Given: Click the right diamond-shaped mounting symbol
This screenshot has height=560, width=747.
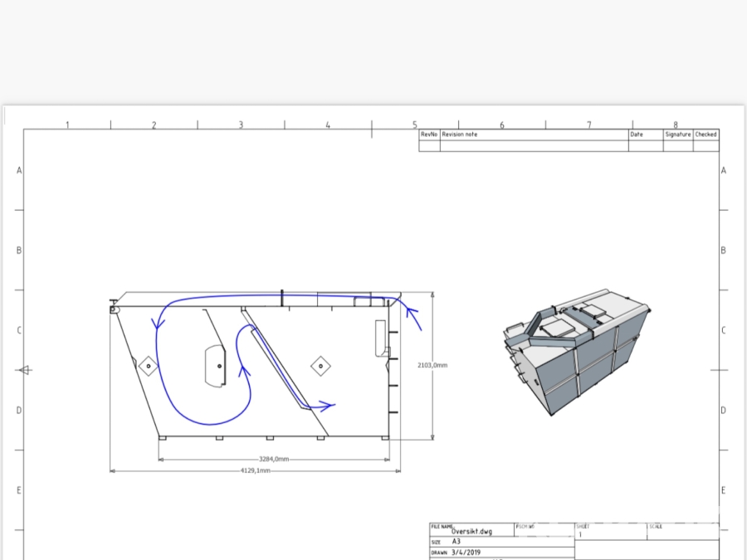Looking at the screenshot, I should point(320,365).
